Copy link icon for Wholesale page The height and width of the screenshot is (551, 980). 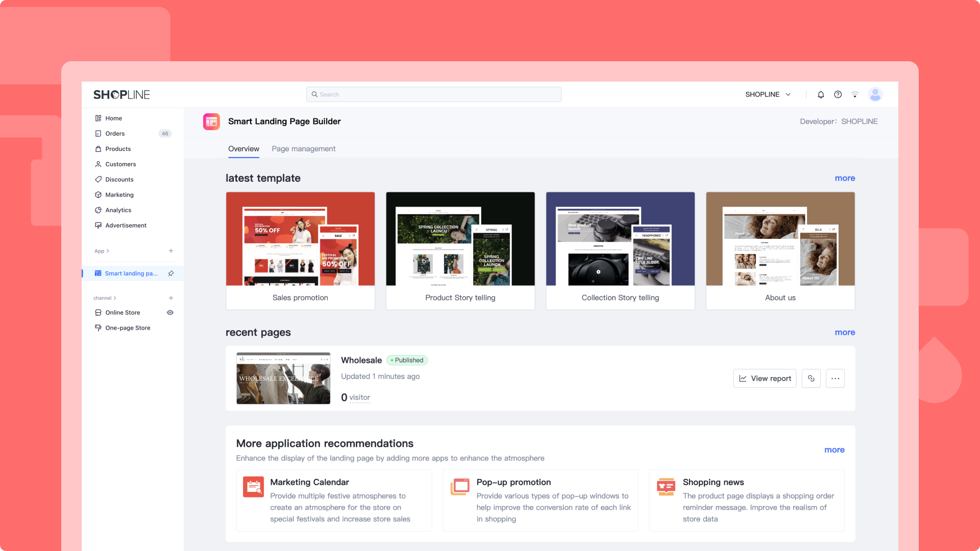tap(811, 379)
